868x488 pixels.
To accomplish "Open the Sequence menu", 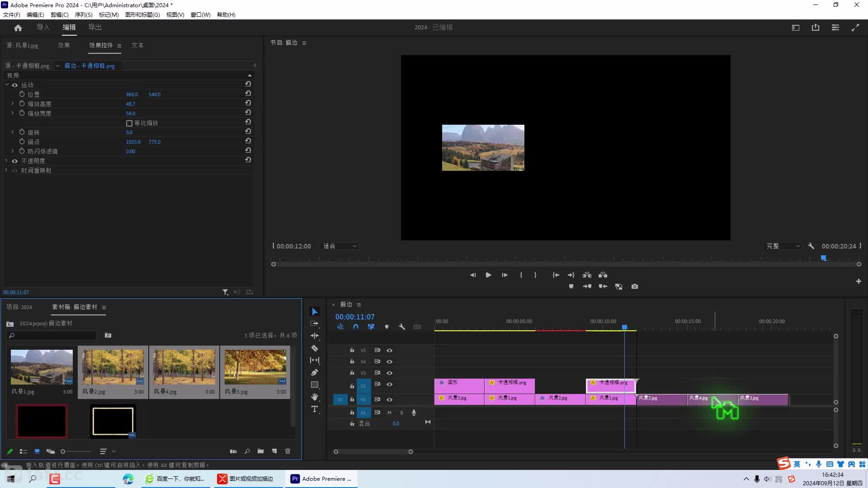I will click(x=84, y=14).
